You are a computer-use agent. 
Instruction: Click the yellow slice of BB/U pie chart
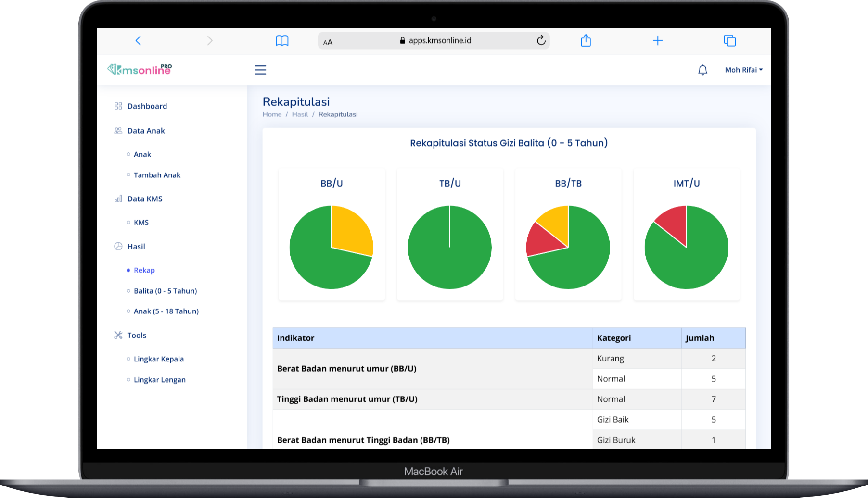pyautogui.click(x=350, y=230)
